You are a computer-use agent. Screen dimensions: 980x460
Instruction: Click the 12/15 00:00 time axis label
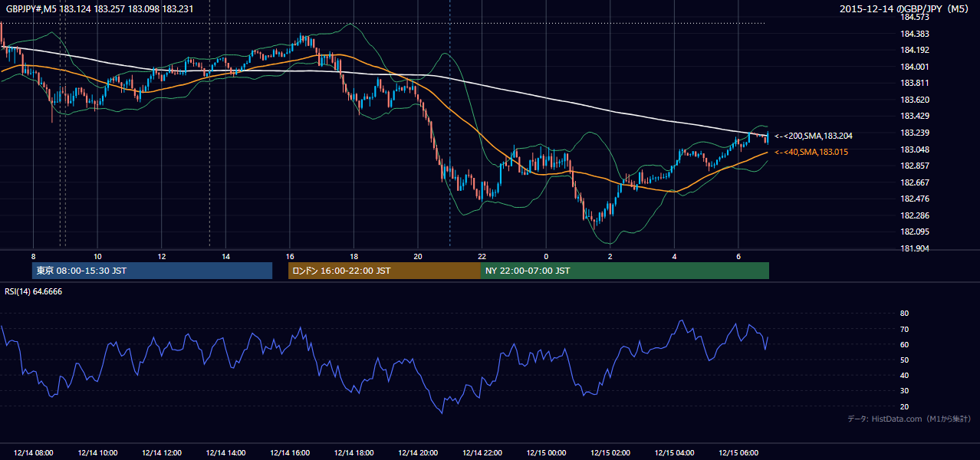tap(546, 453)
